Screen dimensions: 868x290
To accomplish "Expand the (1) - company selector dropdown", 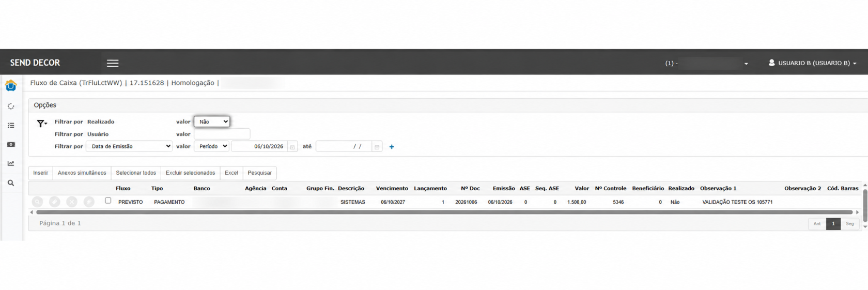I will pos(706,63).
